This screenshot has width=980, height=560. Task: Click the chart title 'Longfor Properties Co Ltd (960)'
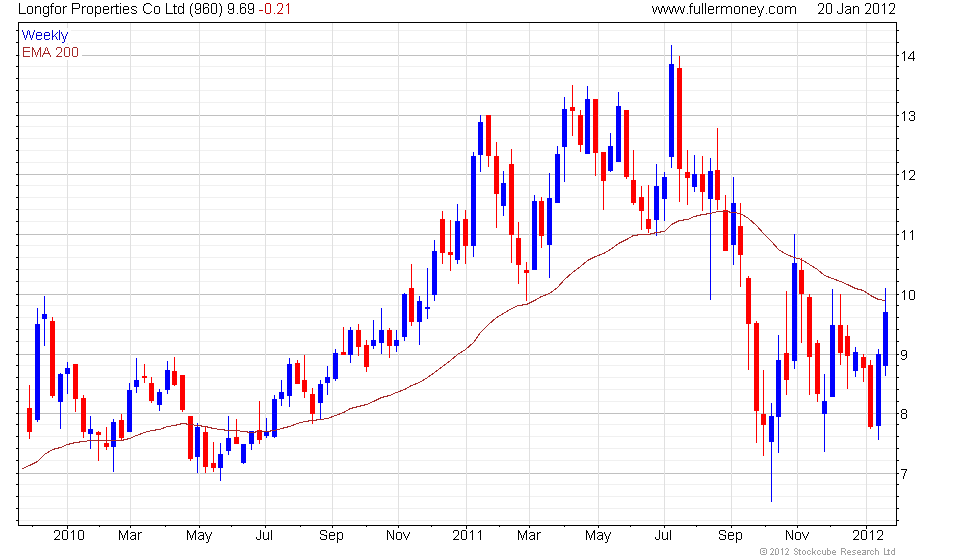pos(121,9)
